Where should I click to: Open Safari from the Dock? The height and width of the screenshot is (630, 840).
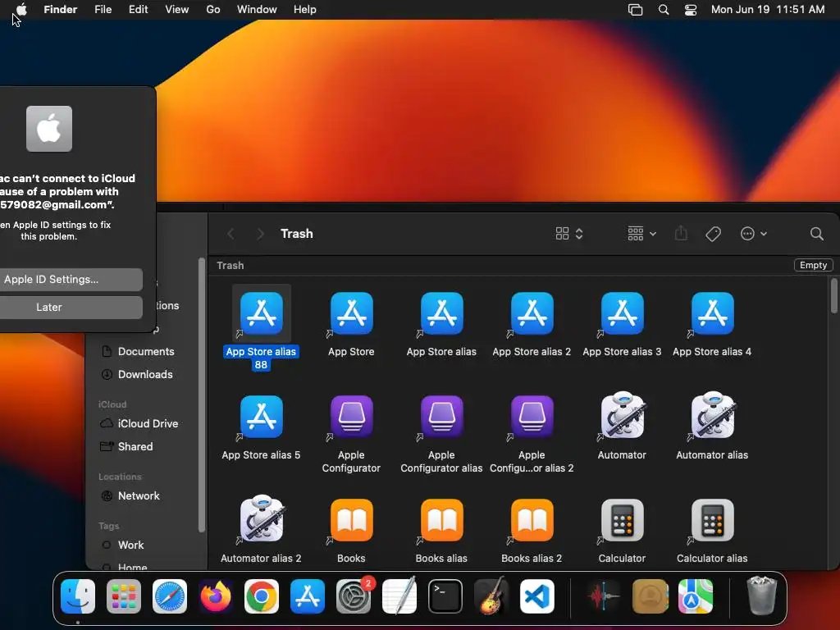[170, 596]
